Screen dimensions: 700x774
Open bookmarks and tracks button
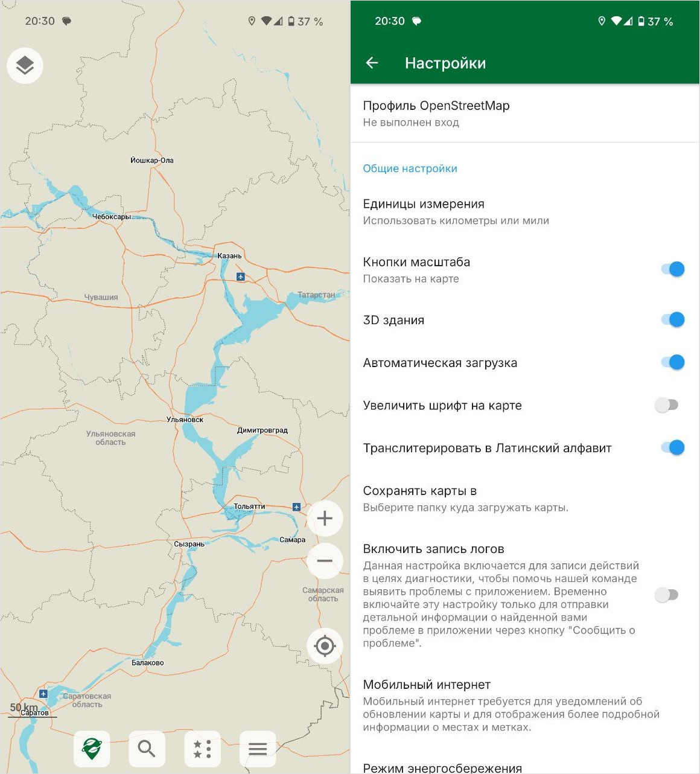(202, 749)
